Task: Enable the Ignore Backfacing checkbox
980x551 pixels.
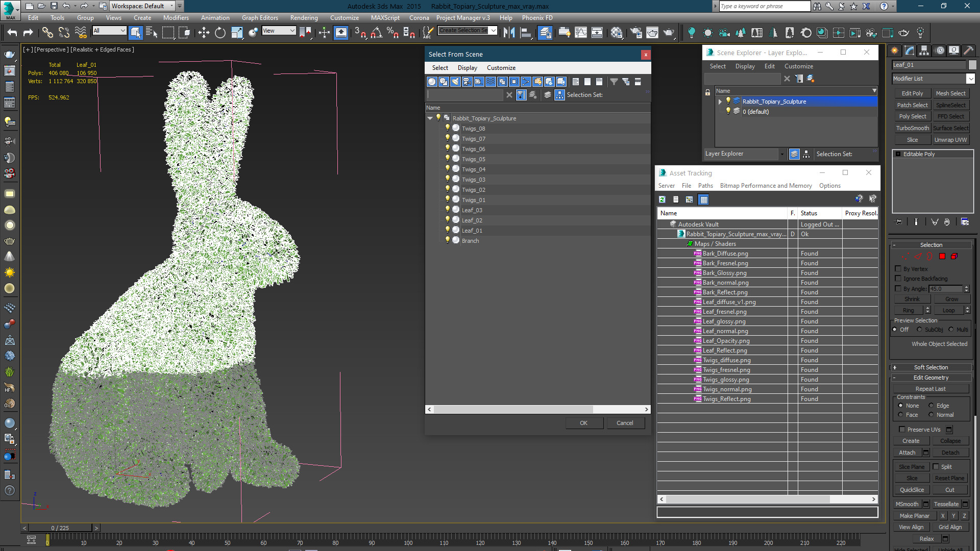Action: (898, 279)
